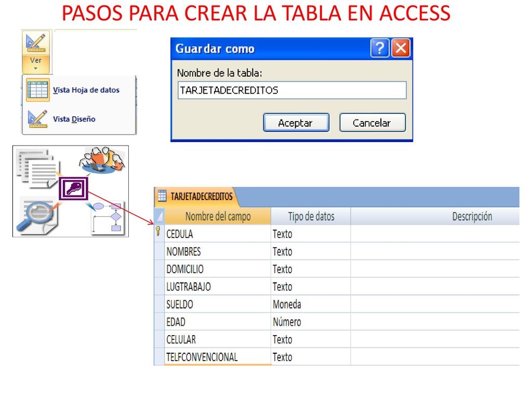Select the DOMICILIO field name cell
The width and height of the screenshot is (532, 399).
(218, 269)
